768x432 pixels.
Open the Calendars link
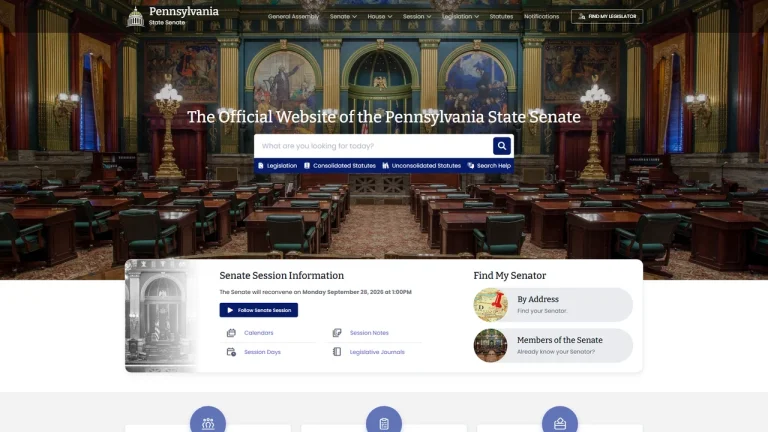(259, 333)
